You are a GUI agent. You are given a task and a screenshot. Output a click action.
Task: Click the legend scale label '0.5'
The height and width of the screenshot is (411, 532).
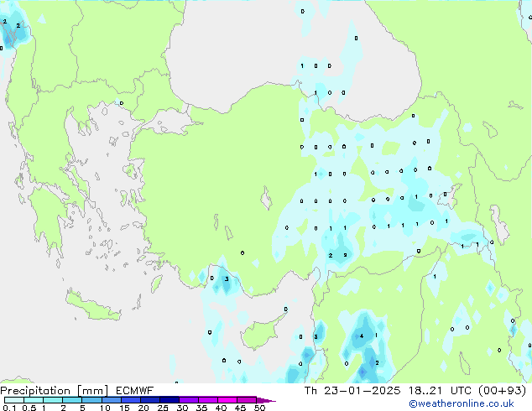(x=29, y=408)
